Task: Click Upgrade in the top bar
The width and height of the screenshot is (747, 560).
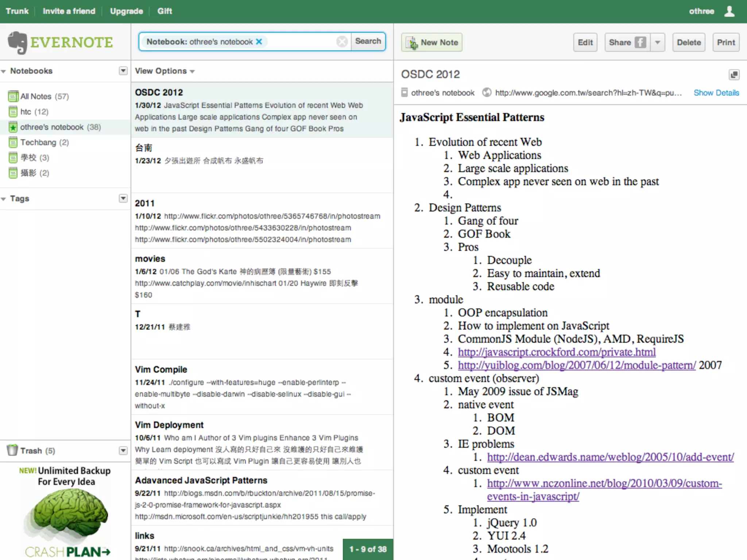Action: [126, 11]
